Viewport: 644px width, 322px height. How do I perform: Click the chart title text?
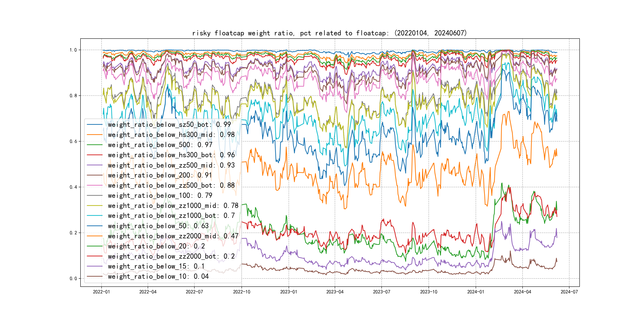pyautogui.click(x=330, y=33)
